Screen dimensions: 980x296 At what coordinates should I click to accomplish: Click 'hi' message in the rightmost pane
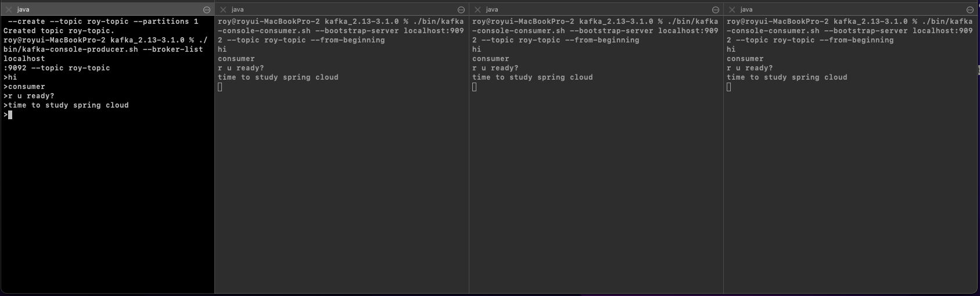coord(731,49)
